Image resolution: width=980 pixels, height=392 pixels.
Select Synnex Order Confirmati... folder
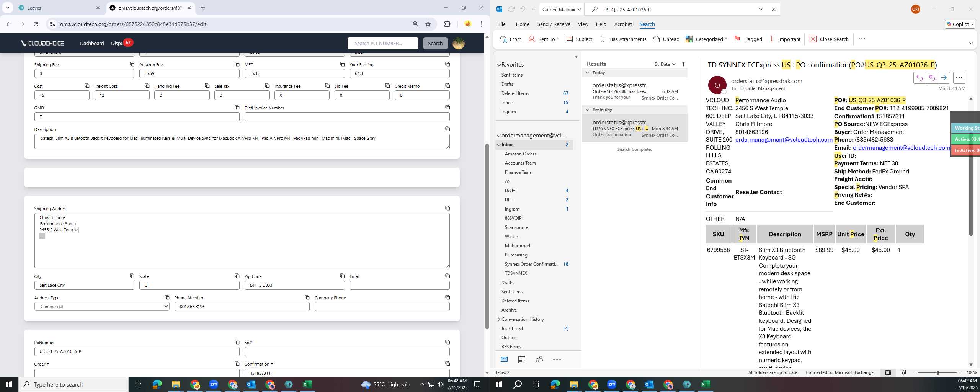[535, 264]
